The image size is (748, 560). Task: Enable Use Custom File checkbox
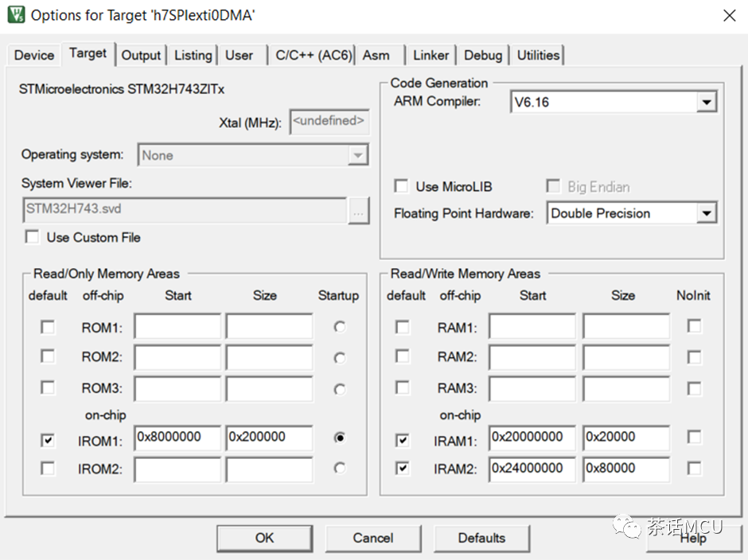coord(32,237)
